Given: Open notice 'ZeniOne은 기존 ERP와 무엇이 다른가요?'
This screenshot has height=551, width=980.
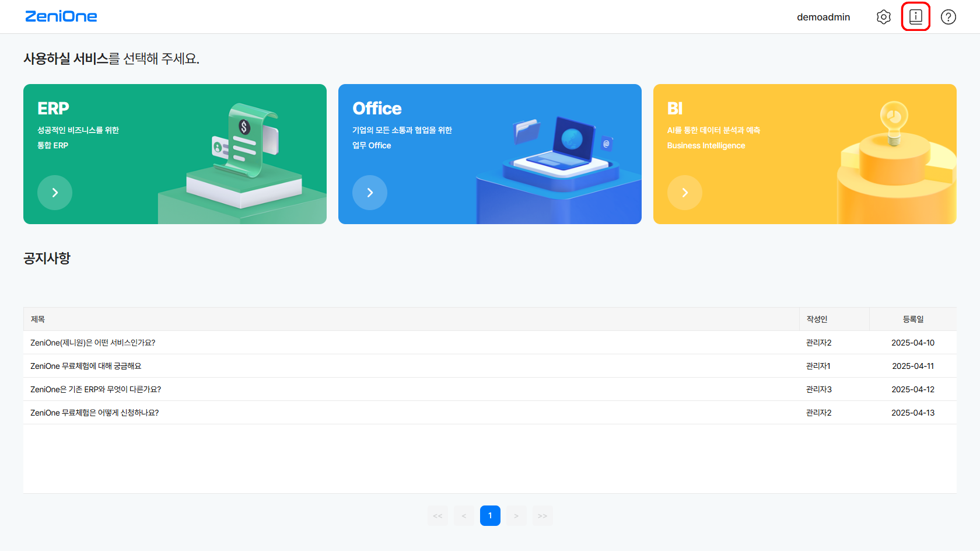Looking at the screenshot, I should point(96,389).
